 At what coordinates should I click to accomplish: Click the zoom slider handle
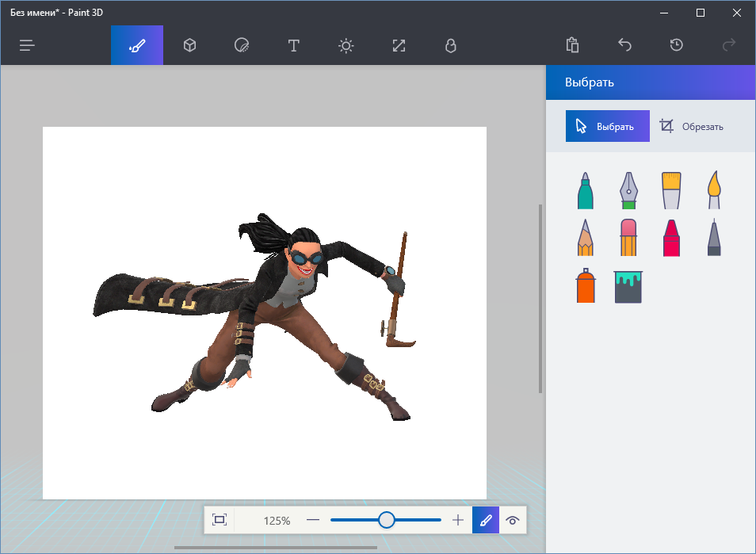tap(386, 520)
